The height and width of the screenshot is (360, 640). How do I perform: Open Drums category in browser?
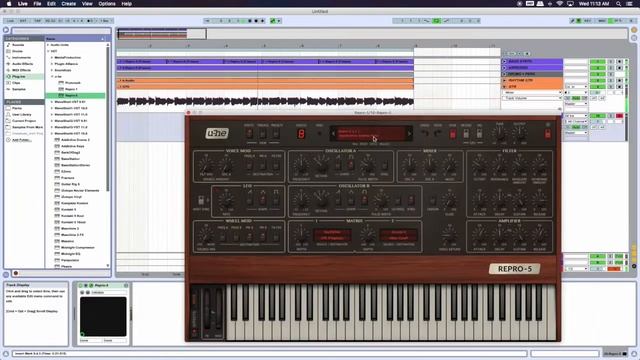[x=18, y=51]
